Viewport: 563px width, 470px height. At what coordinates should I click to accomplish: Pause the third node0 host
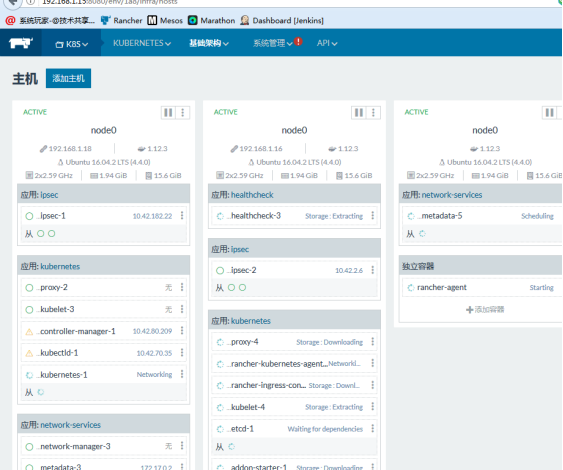pyautogui.click(x=549, y=113)
